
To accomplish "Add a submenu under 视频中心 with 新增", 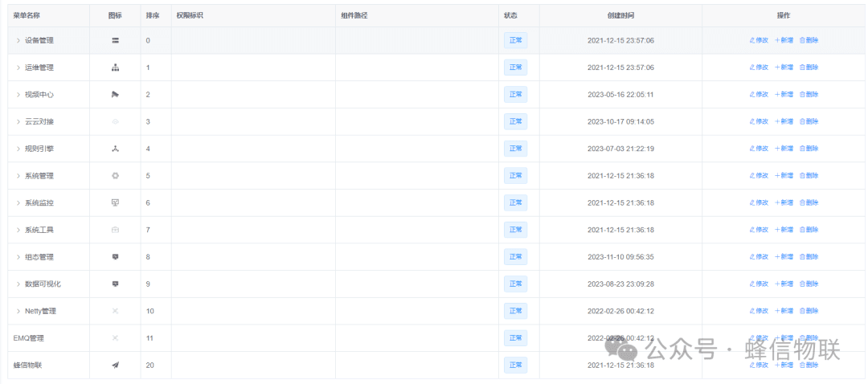I will (784, 95).
